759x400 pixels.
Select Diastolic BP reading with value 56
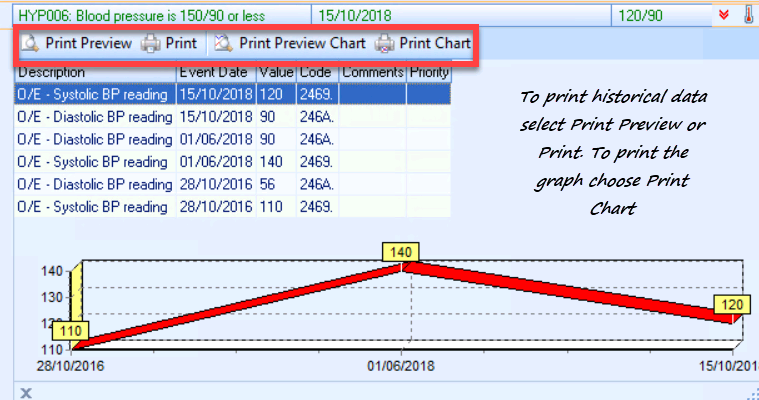tap(95, 185)
